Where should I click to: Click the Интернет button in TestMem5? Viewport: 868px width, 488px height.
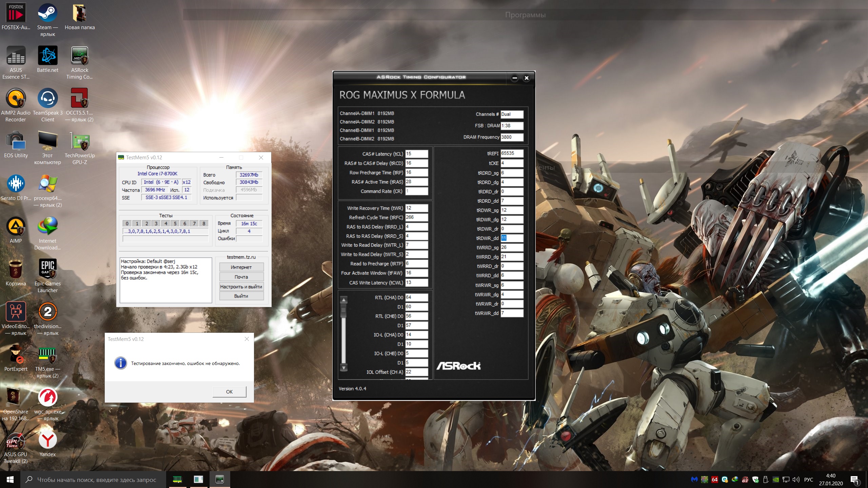coord(241,267)
